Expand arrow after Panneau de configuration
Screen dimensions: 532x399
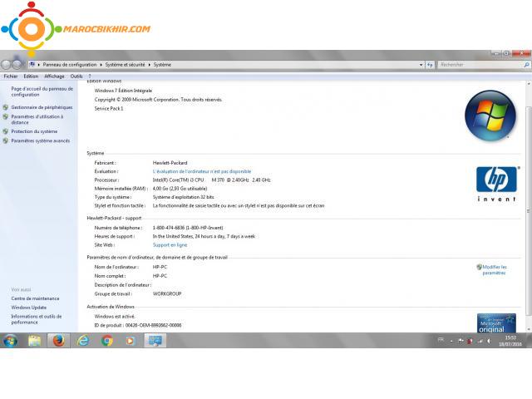(x=101, y=65)
